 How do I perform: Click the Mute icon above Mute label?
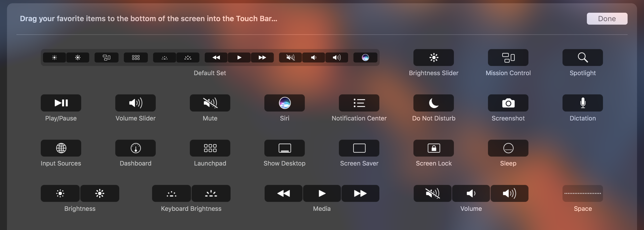(x=210, y=103)
